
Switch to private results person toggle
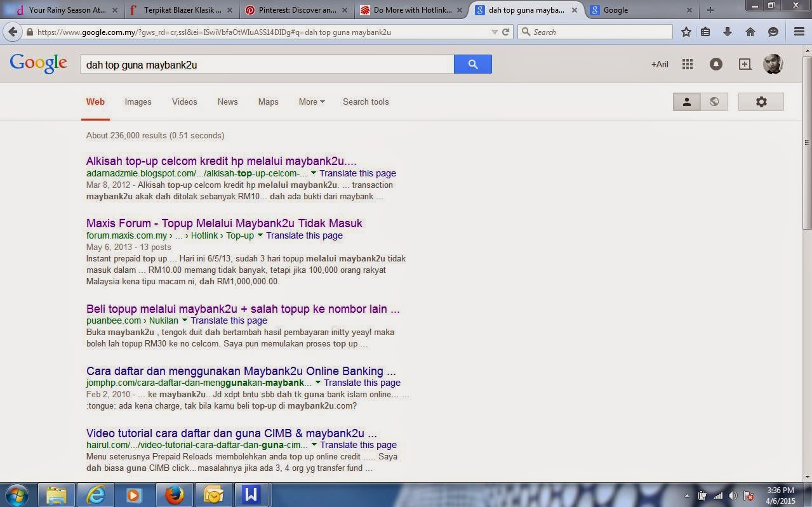pos(686,102)
